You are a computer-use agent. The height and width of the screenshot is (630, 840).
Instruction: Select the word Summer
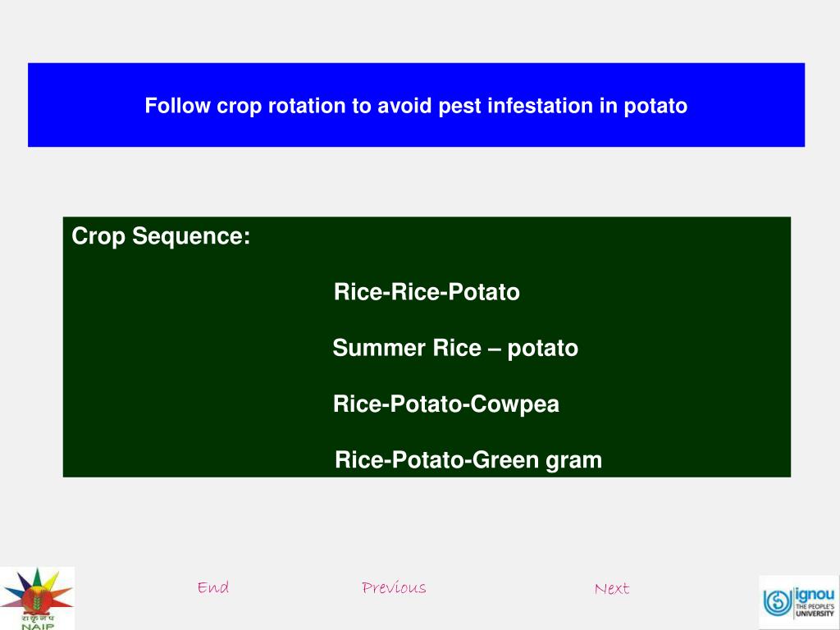[x=379, y=348]
